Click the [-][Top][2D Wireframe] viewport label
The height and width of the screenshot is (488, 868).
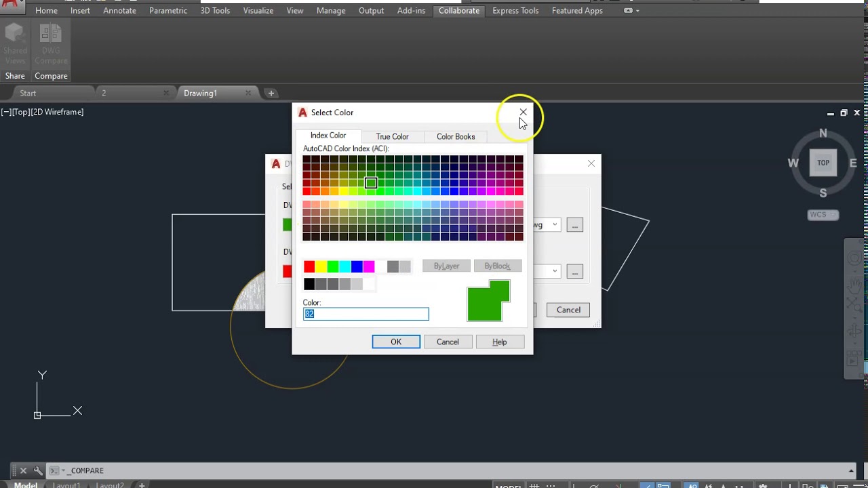(43, 112)
